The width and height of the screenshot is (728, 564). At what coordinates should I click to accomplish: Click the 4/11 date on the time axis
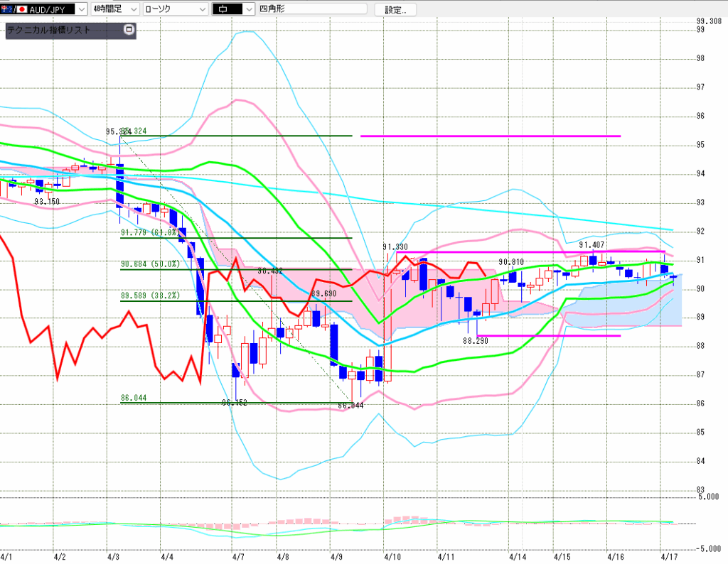[446, 557]
